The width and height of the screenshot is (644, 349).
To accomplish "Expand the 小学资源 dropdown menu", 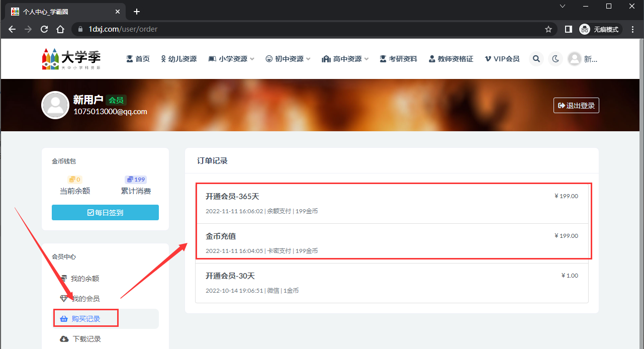I will (x=231, y=59).
